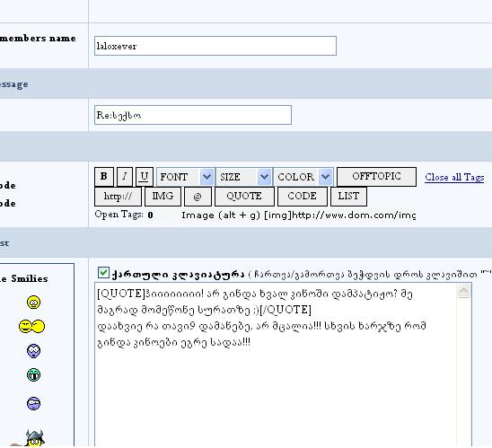Click the Bold B formatting button
492x448 pixels.
pos(104,177)
